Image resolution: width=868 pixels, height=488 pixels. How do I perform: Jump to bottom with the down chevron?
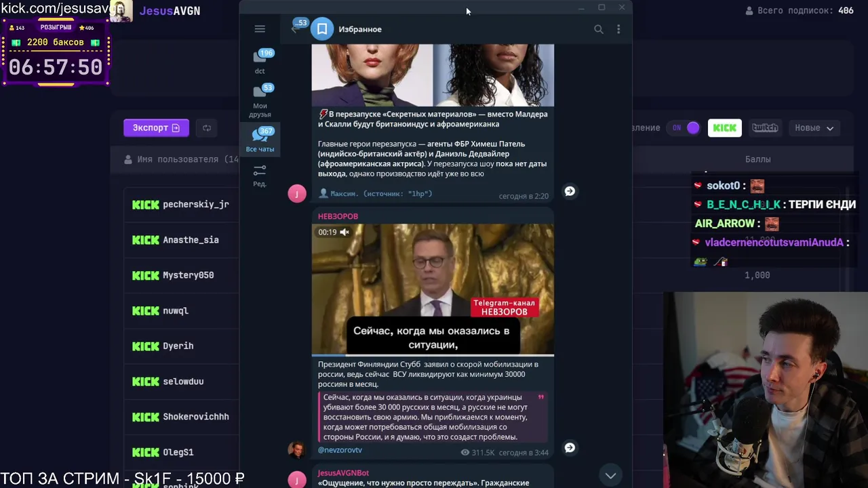(x=610, y=475)
